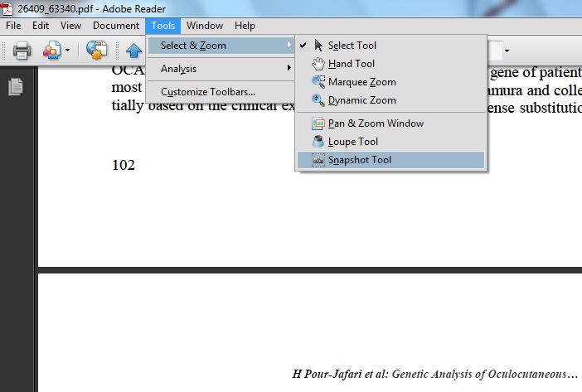Image resolution: width=582 pixels, height=392 pixels.
Task: Open the File menu
Action: (13, 26)
